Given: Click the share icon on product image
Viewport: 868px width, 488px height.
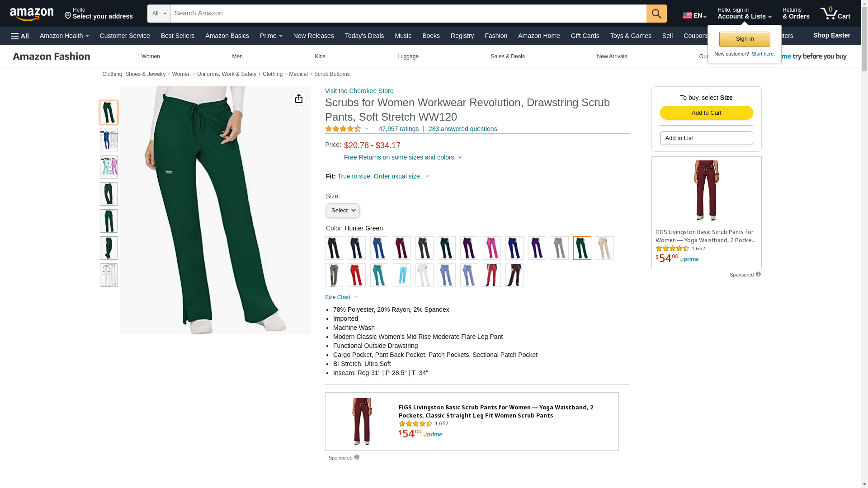Looking at the screenshot, I should coord(299,99).
